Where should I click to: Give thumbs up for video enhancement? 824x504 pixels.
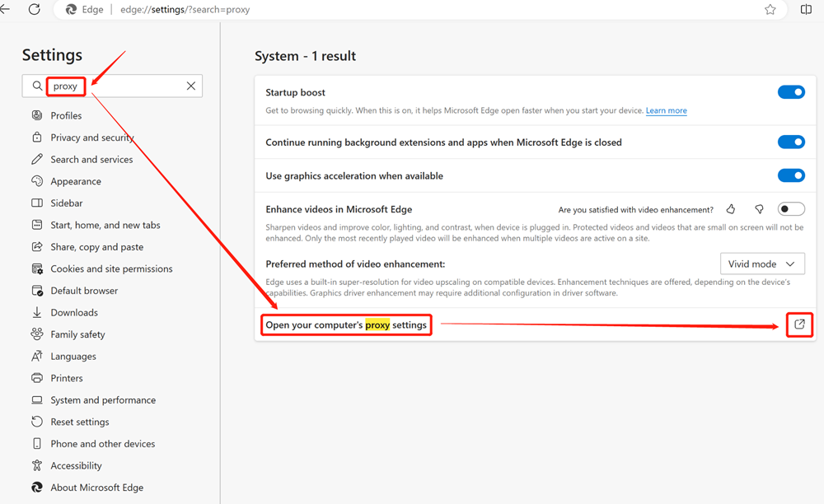730,209
